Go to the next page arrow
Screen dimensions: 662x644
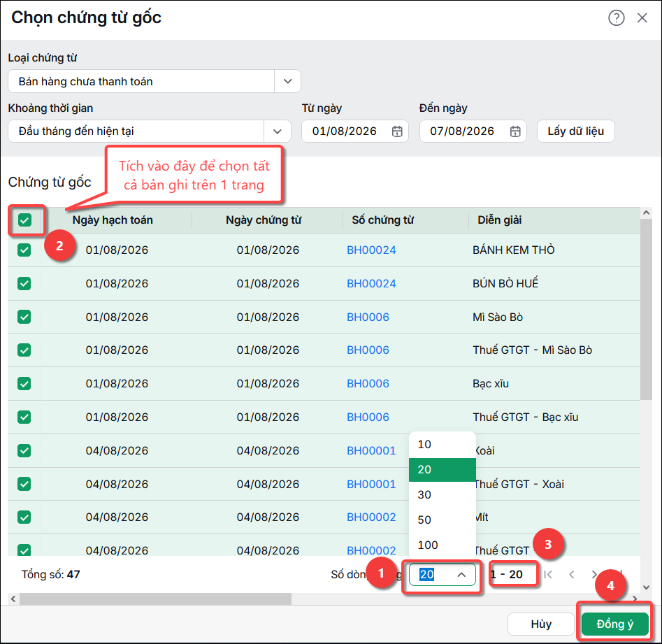coord(594,574)
